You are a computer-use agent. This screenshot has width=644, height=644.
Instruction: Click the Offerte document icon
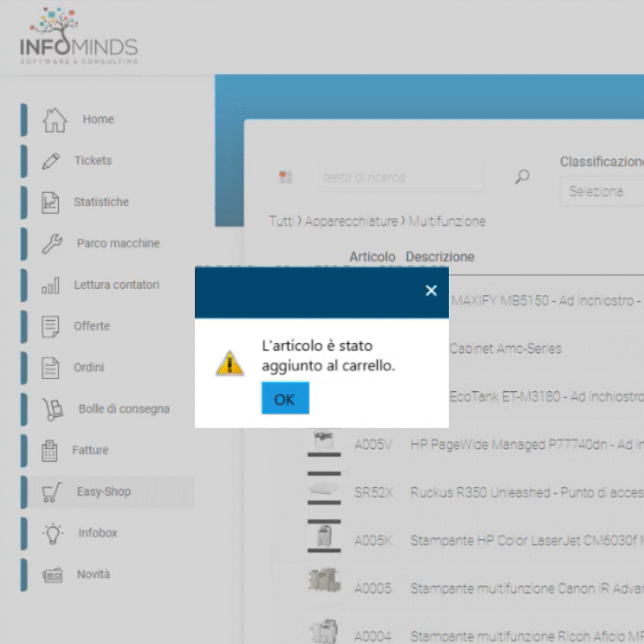tap(50, 326)
